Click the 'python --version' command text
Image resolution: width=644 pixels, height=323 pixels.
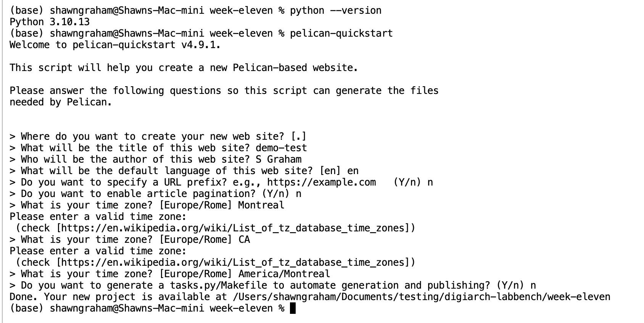coord(336,10)
